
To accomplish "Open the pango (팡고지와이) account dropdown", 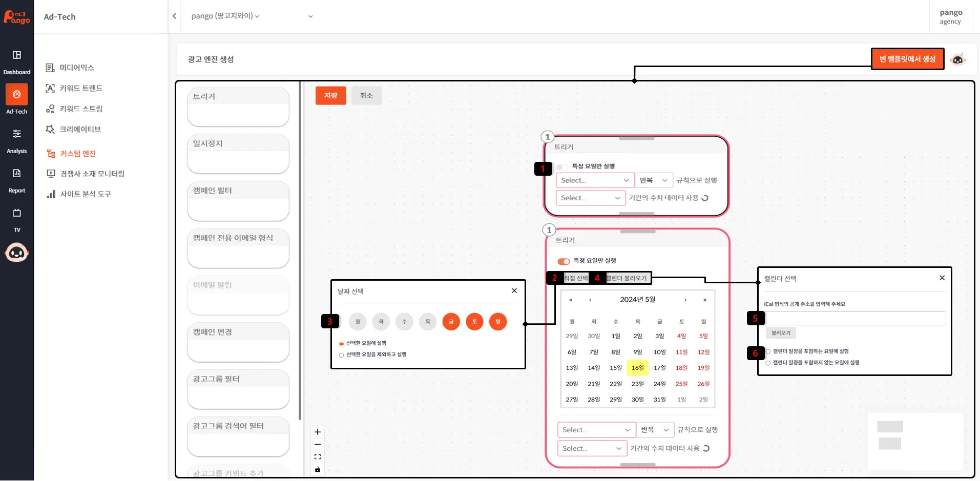I will click(x=225, y=16).
